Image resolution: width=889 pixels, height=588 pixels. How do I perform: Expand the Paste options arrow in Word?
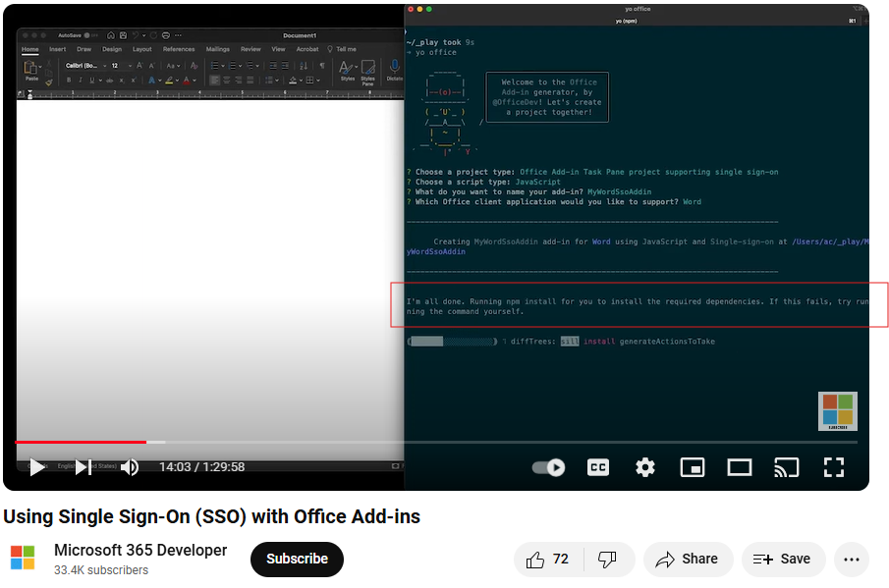click(40, 67)
